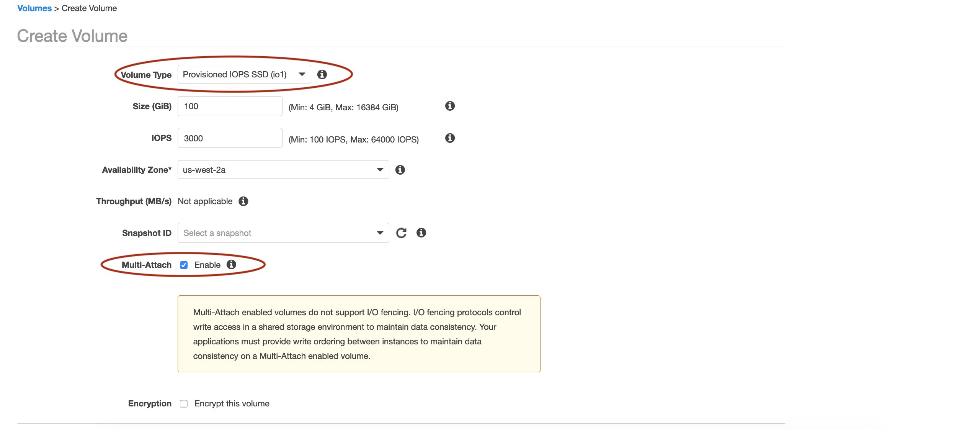Click the IOPS info icon
980x429 pixels.
coord(450,138)
